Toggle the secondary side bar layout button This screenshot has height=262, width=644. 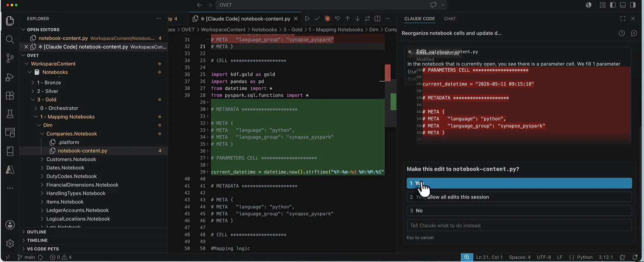coord(633,5)
